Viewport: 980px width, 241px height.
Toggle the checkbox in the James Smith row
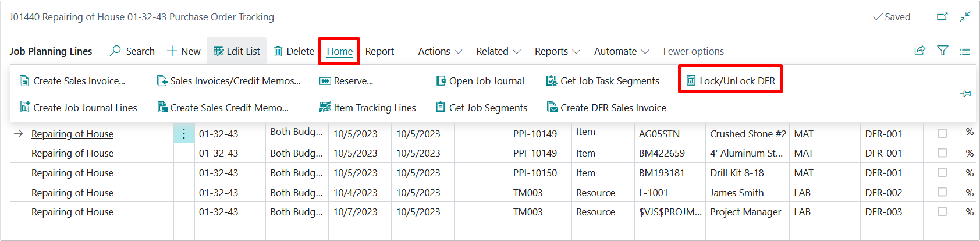pos(942,192)
